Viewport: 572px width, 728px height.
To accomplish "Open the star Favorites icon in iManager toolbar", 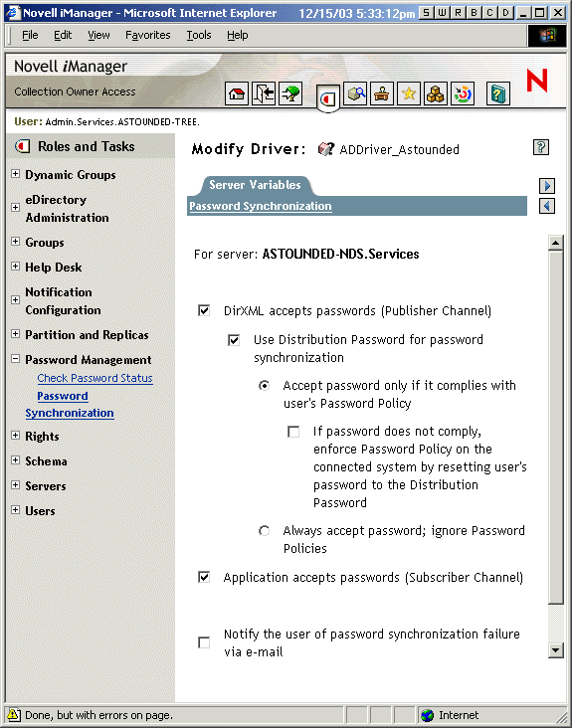I will (x=409, y=93).
